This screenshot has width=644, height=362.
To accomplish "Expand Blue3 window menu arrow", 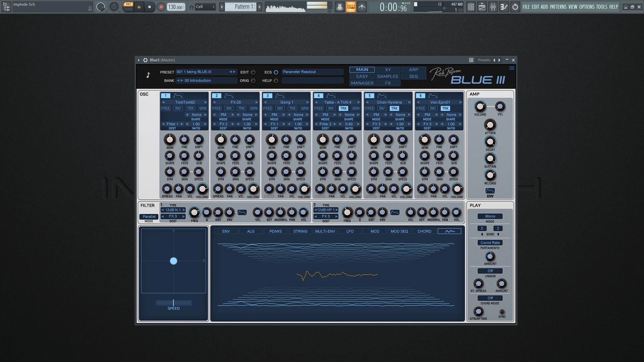I will tap(139, 60).
